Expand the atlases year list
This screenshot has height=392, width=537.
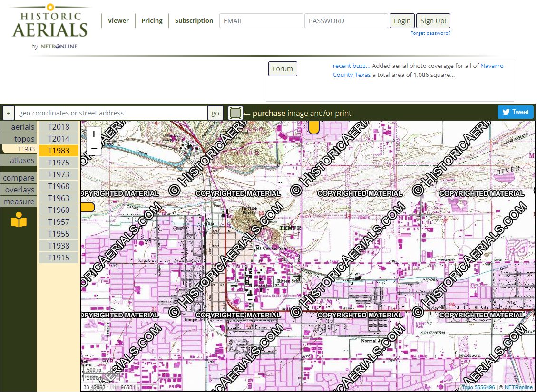21,160
